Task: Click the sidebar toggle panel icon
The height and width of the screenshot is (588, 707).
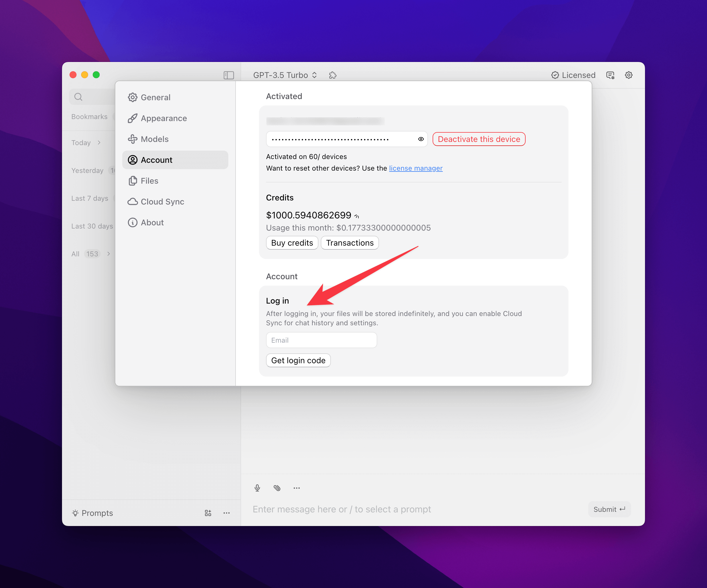Action: pos(229,74)
